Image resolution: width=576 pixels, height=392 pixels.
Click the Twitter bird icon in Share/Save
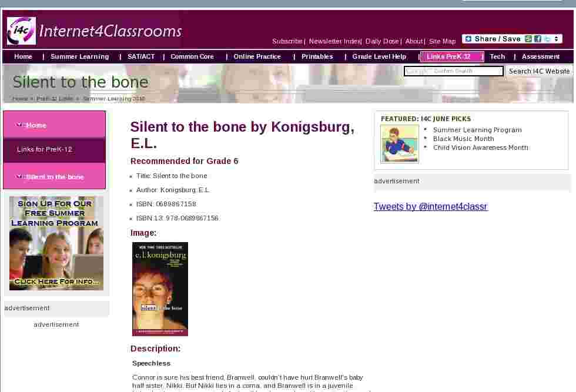547,39
